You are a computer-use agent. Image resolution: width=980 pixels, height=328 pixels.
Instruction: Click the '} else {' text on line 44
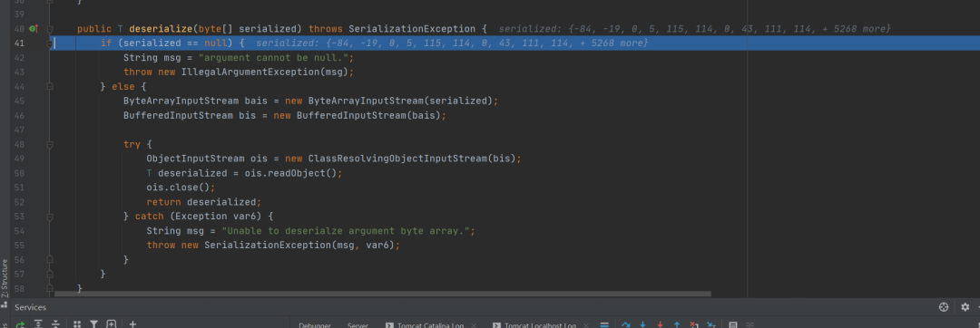123,87
